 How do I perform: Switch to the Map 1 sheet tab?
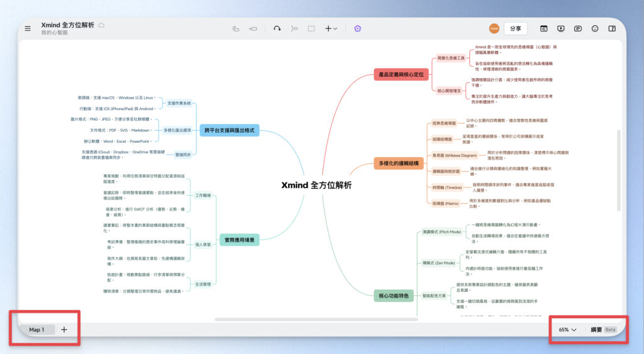point(36,329)
